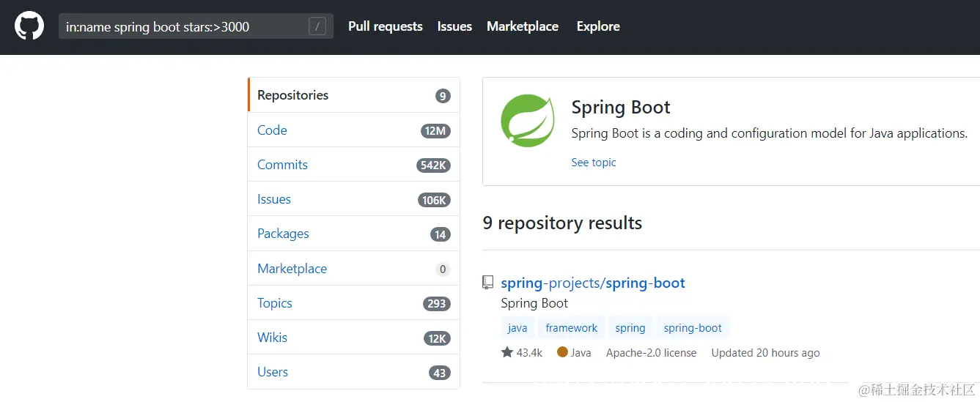This screenshot has height=402, width=980.
Task: Select the Repositories filter in sidebar
Action: 293,95
